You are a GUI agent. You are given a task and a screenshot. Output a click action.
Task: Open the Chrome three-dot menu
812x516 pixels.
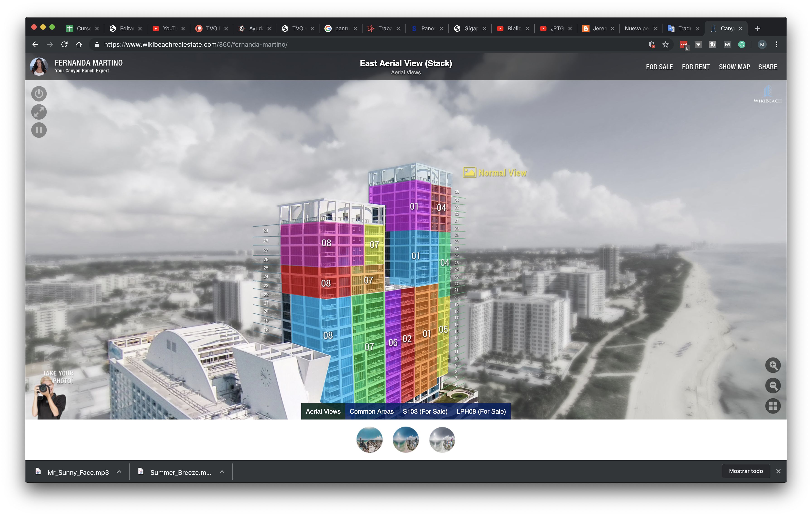776,44
